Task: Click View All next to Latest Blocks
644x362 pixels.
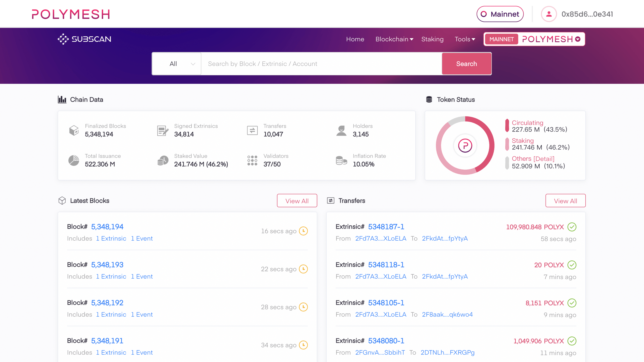Action: coord(297,201)
